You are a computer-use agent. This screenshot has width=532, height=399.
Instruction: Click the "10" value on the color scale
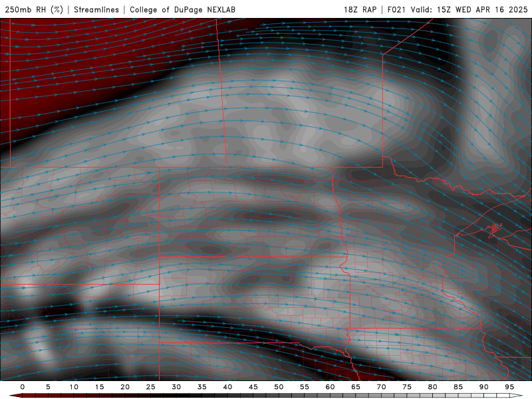point(74,387)
